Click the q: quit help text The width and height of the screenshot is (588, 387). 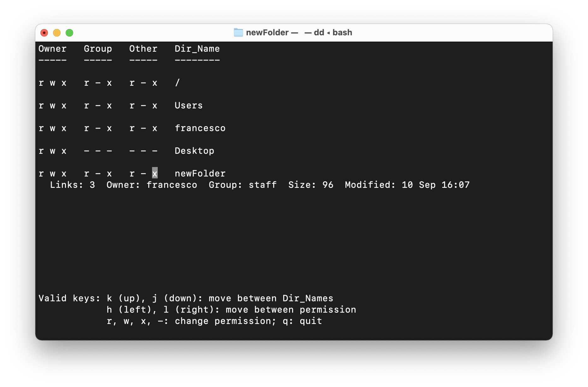point(302,321)
